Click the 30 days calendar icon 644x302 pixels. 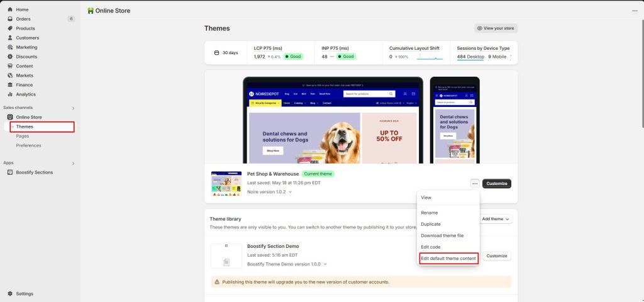pyautogui.click(x=217, y=53)
